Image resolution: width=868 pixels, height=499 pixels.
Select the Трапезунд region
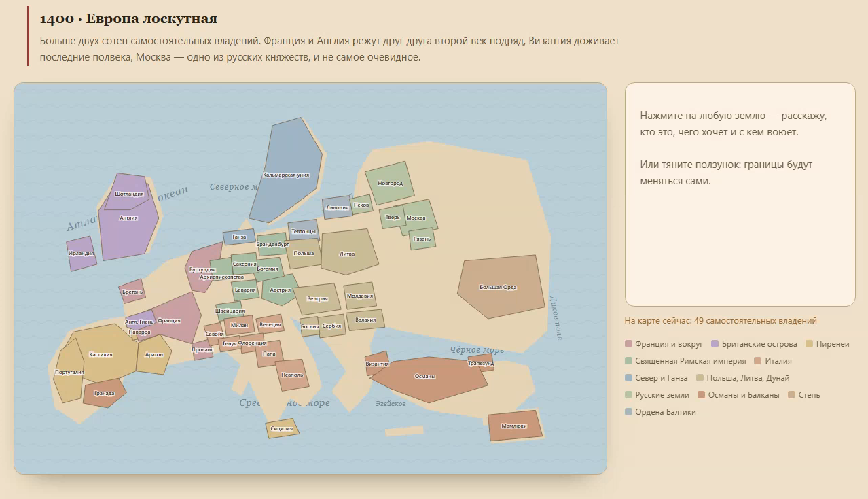[481, 363]
